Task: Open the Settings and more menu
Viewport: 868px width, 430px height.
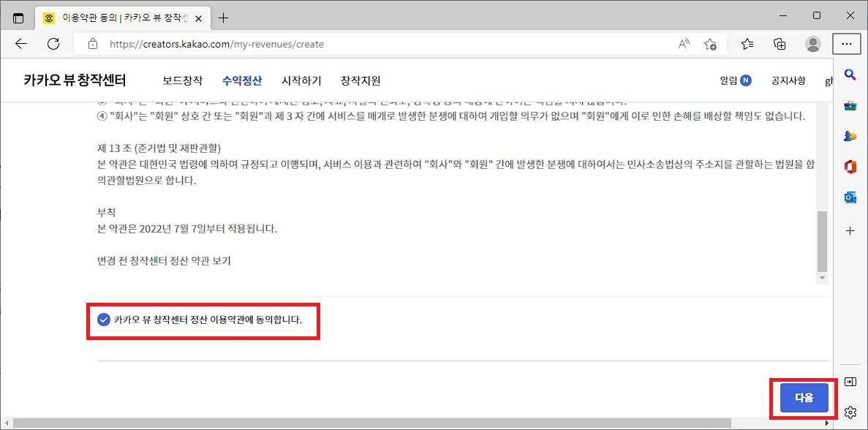Action: pyautogui.click(x=846, y=45)
